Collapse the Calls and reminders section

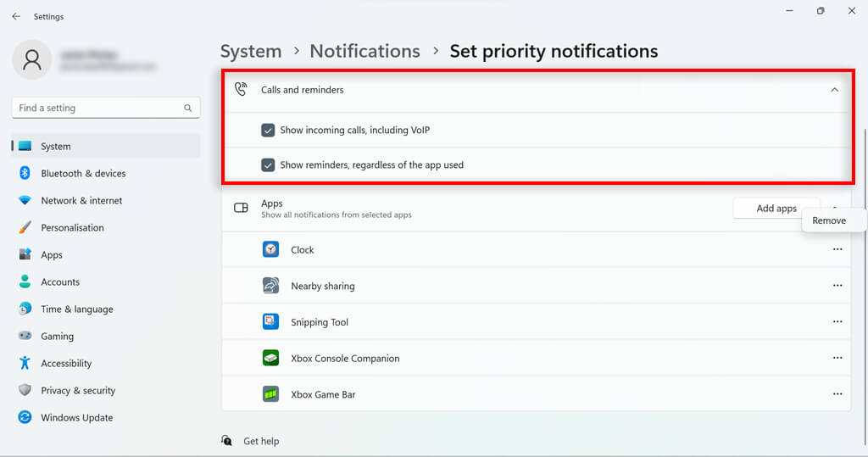click(x=835, y=89)
